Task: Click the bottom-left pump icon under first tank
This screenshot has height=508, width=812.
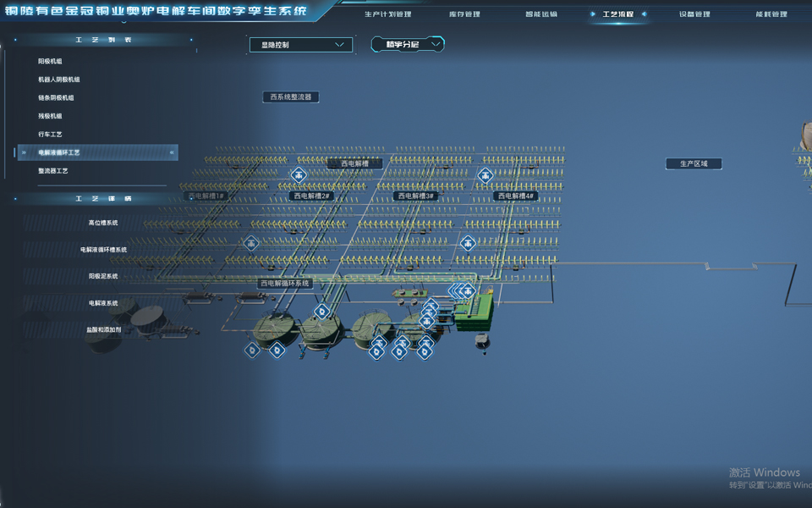Action: (252, 349)
